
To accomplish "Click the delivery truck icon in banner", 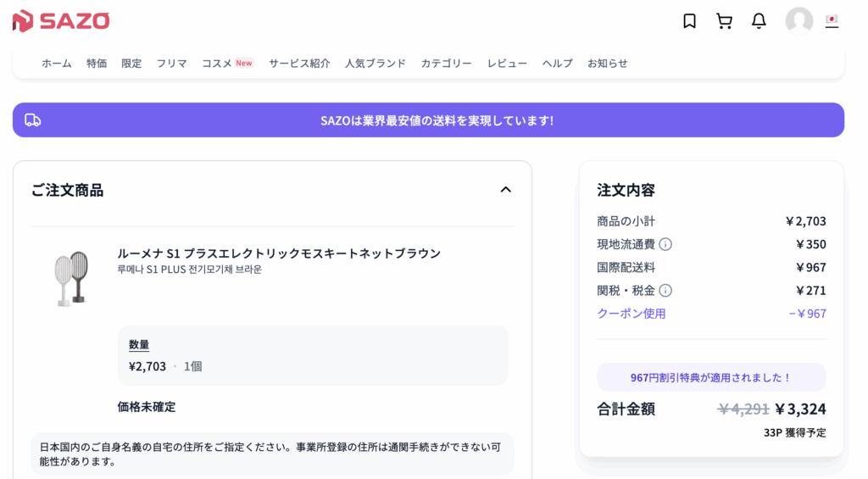I will [x=33, y=120].
